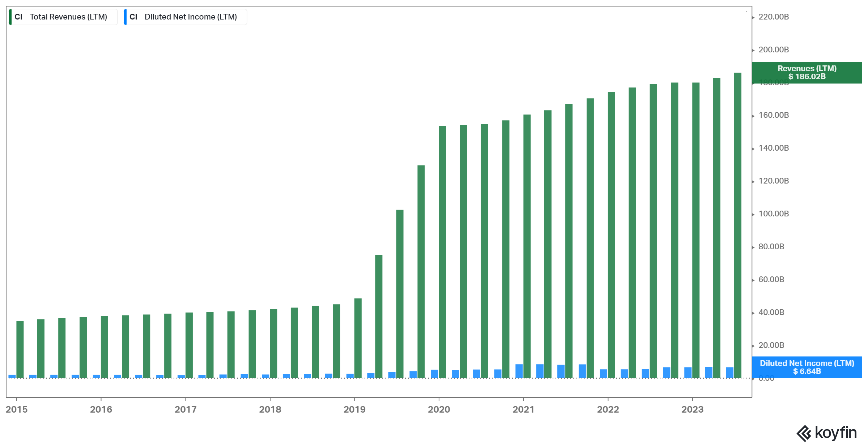Click the 2015 label on the time axis
The image size is (868, 448).
coord(17,409)
